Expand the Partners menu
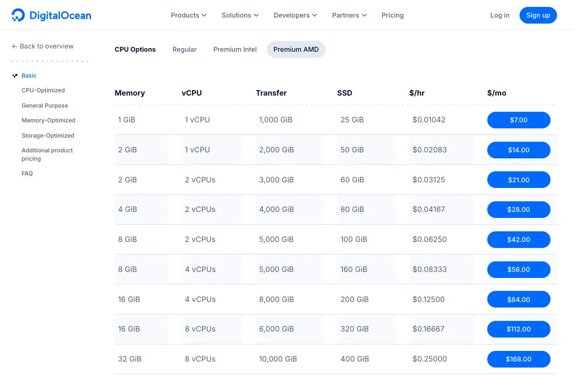575x392 pixels. (349, 15)
